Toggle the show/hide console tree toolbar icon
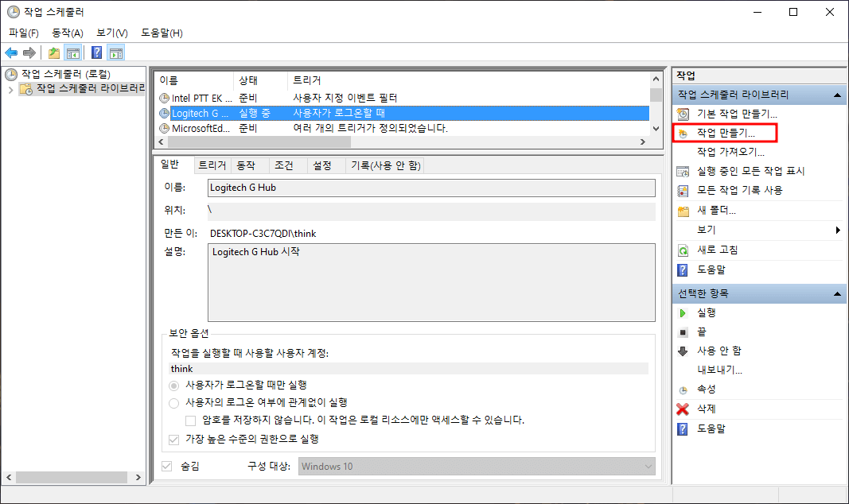Image resolution: width=849 pixels, height=504 pixels. tap(72, 53)
